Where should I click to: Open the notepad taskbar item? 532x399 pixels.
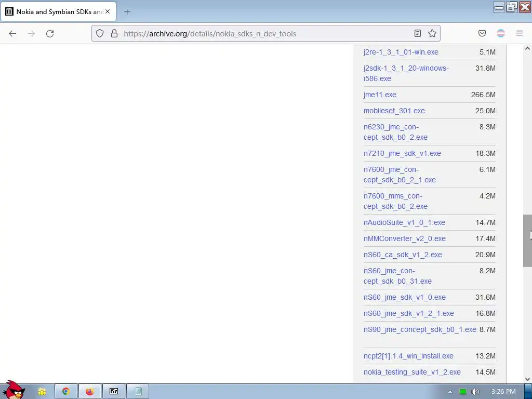138,392
